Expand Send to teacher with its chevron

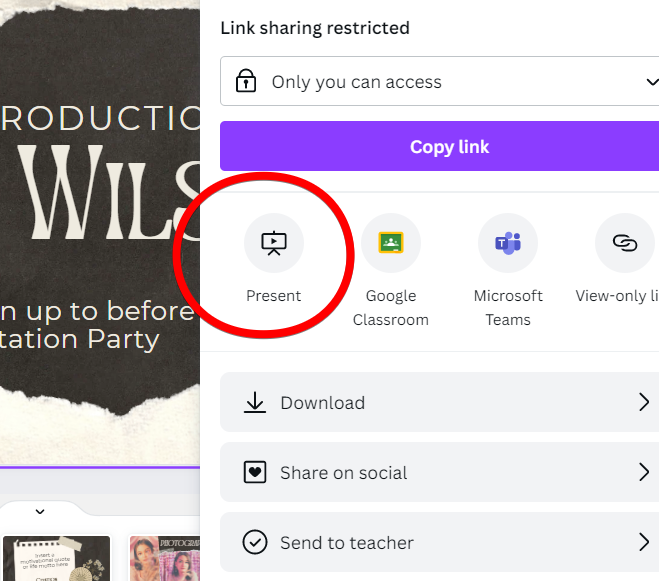[644, 543]
